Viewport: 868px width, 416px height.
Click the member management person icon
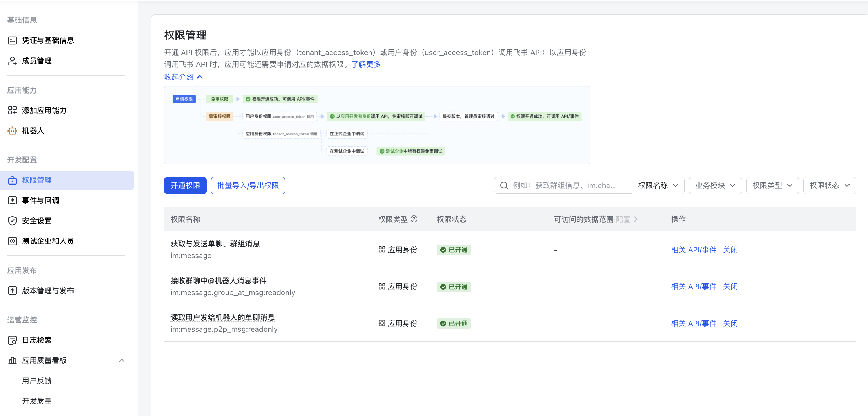click(12, 61)
